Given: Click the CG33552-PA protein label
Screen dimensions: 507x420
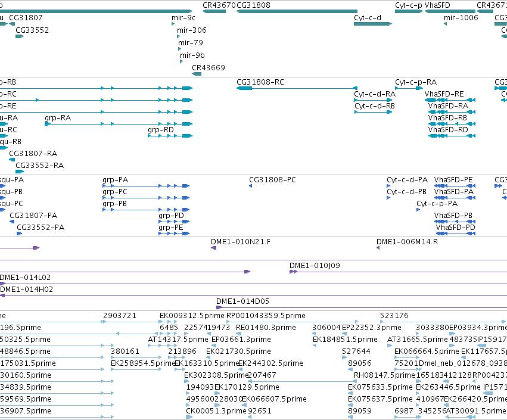Looking at the screenshot, I should pos(41,228).
